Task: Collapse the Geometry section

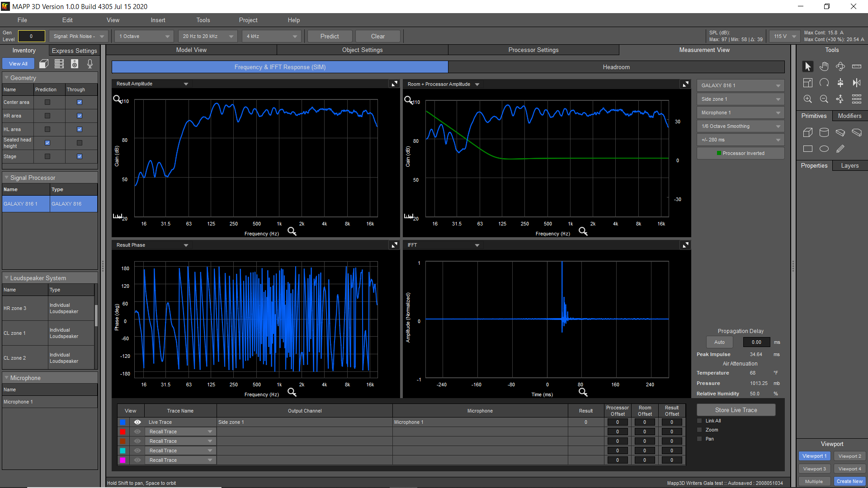Action: [x=7, y=78]
